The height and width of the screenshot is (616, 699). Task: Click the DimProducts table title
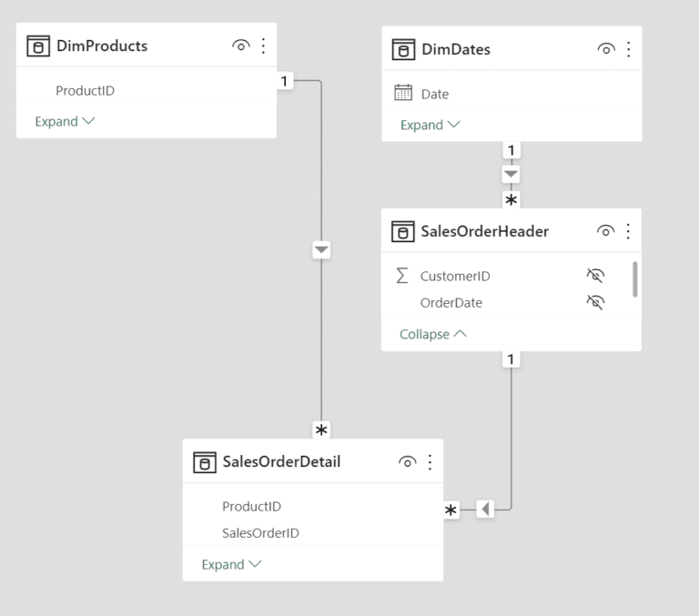point(102,45)
